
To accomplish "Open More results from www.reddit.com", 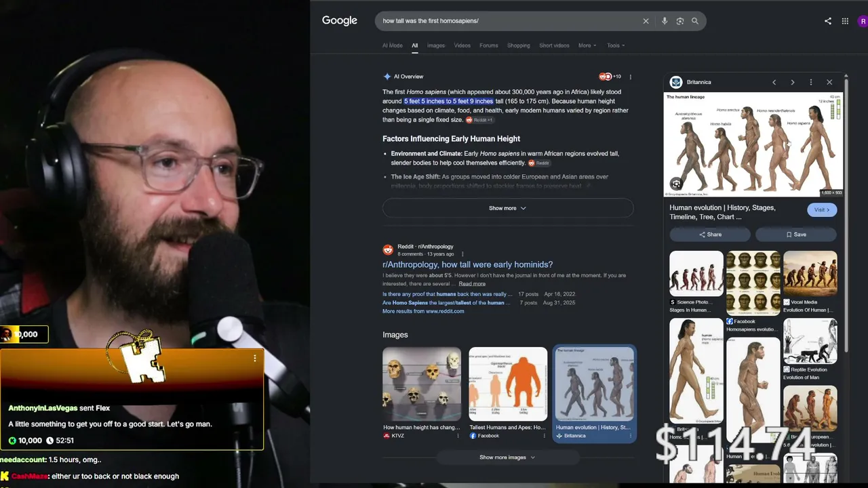I will point(423,311).
